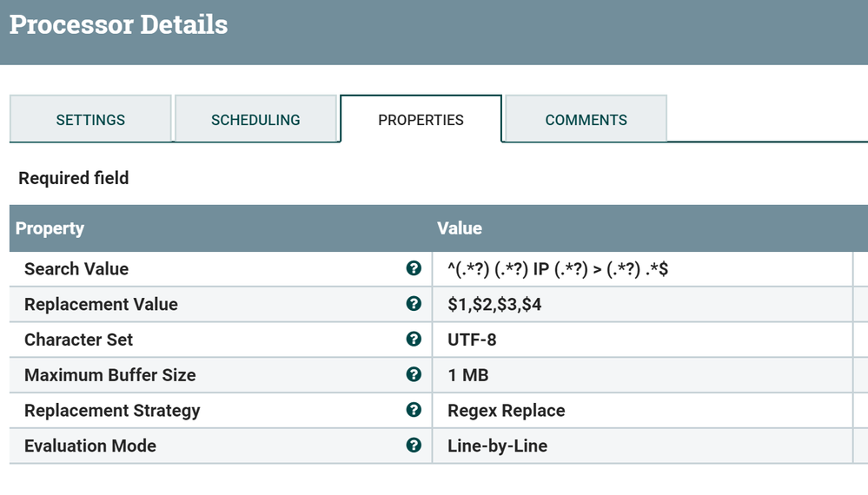Click help icon for Search Value
Image resolution: width=868 pixels, height=495 pixels.
tap(414, 269)
